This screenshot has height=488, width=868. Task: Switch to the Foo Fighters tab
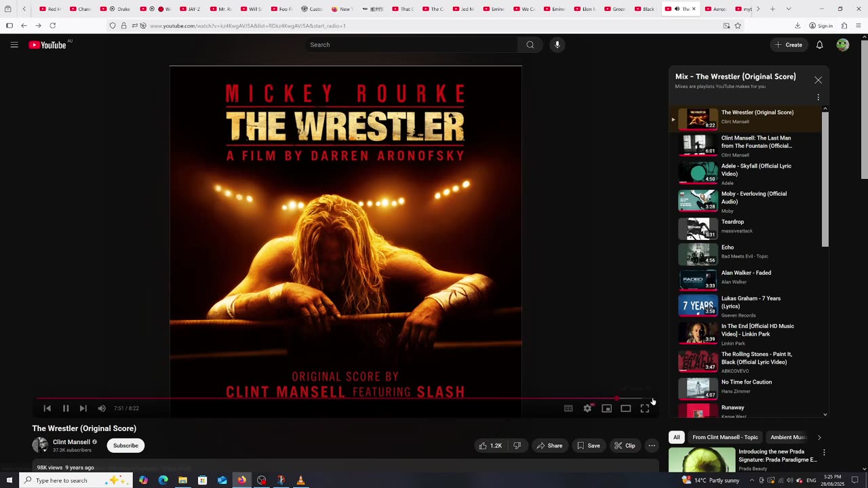click(x=281, y=9)
